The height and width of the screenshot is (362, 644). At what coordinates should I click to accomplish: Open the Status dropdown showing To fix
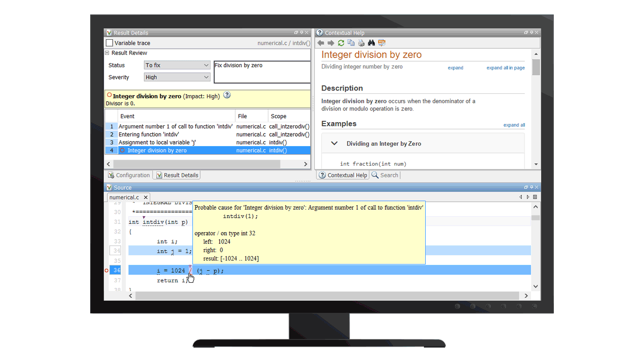(x=177, y=65)
